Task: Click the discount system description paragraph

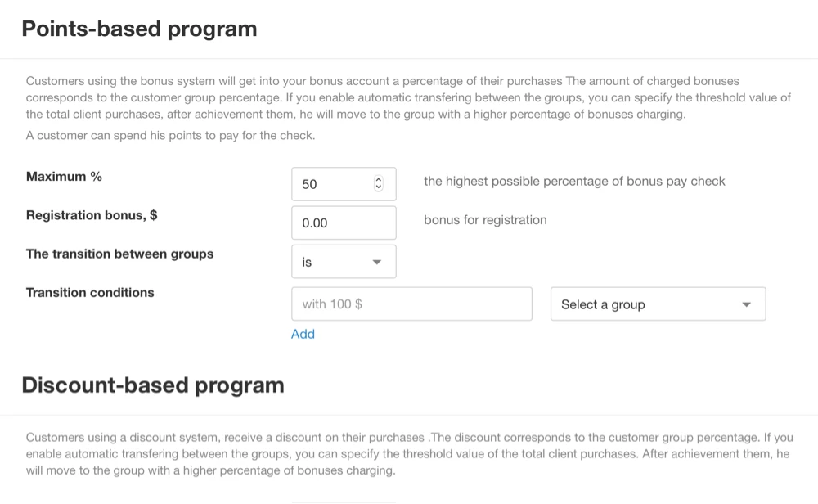Action: pyautogui.click(x=410, y=454)
